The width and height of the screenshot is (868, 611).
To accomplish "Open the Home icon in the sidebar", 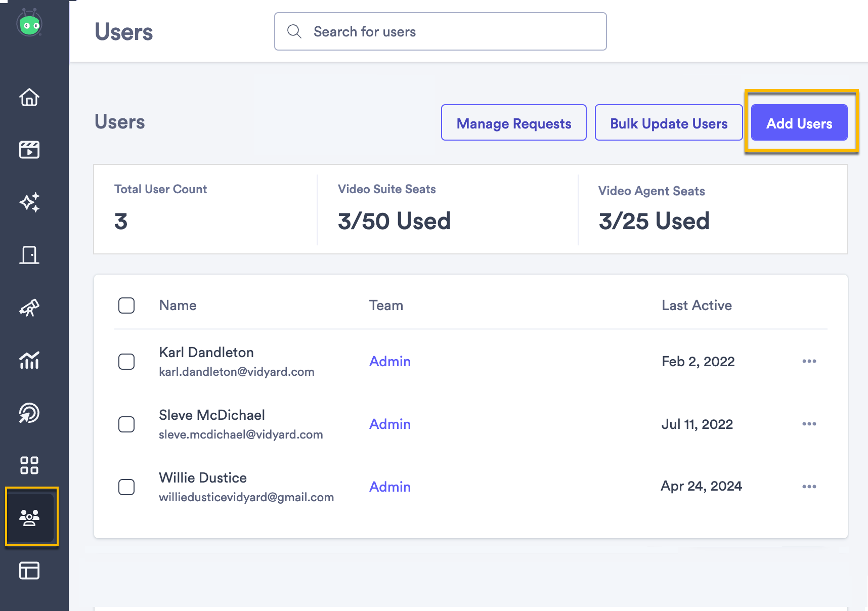I will [30, 98].
